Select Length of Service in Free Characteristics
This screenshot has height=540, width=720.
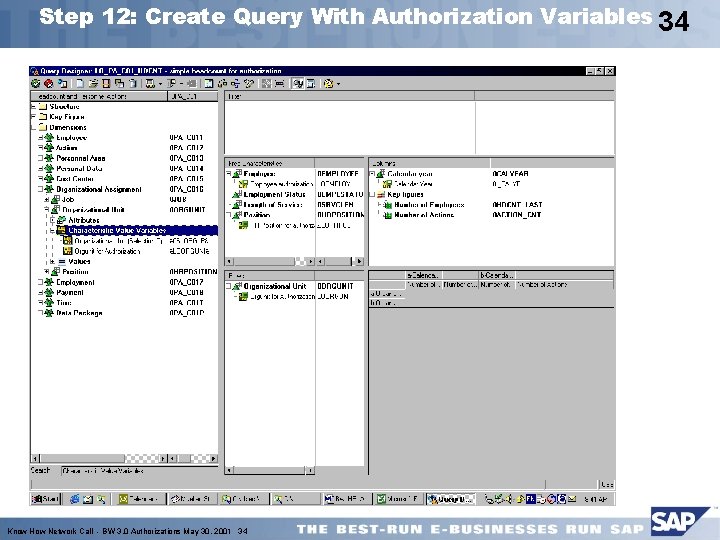(x=273, y=205)
